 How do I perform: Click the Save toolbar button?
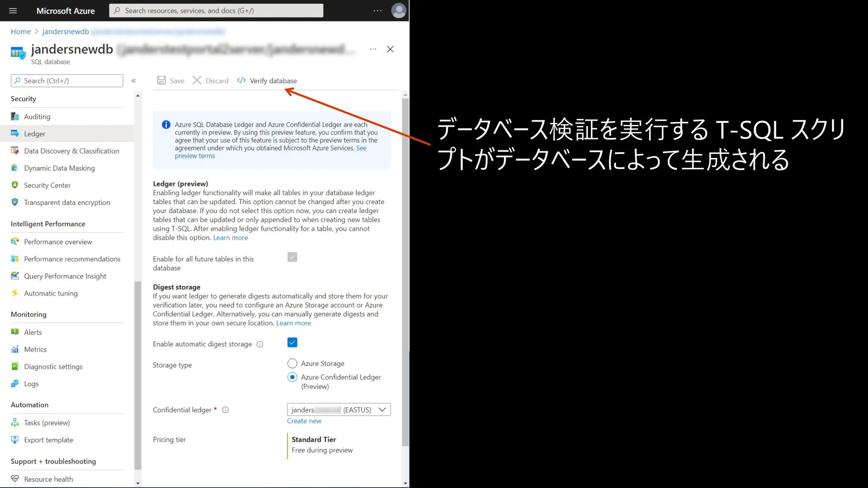point(171,80)
